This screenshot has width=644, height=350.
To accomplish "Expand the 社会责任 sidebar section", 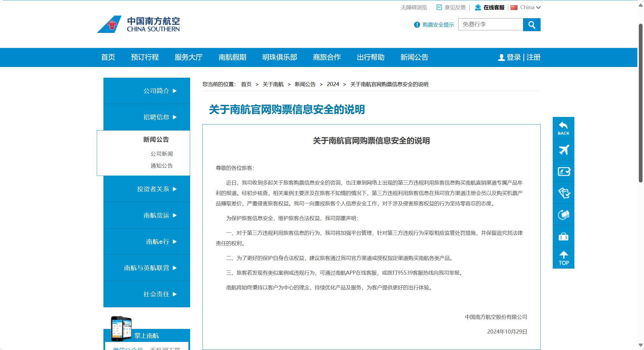I will 160,294.
